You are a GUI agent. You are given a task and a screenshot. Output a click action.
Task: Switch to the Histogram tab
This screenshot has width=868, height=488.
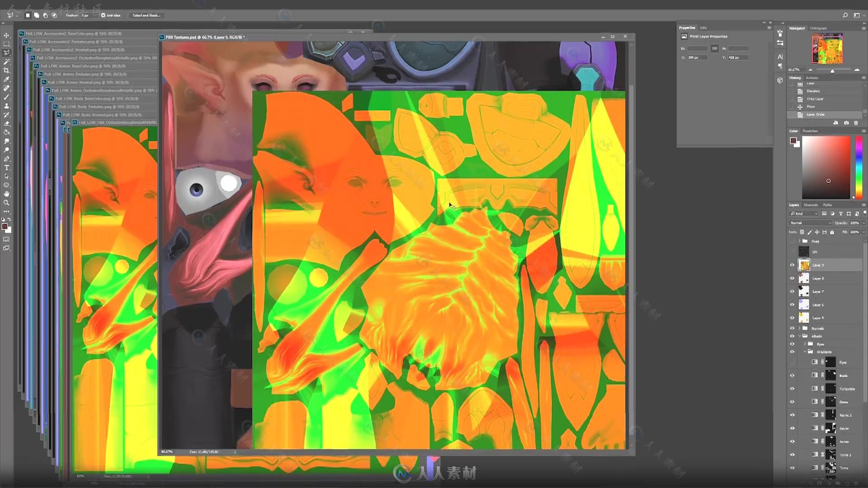click(x=818, y=28)
